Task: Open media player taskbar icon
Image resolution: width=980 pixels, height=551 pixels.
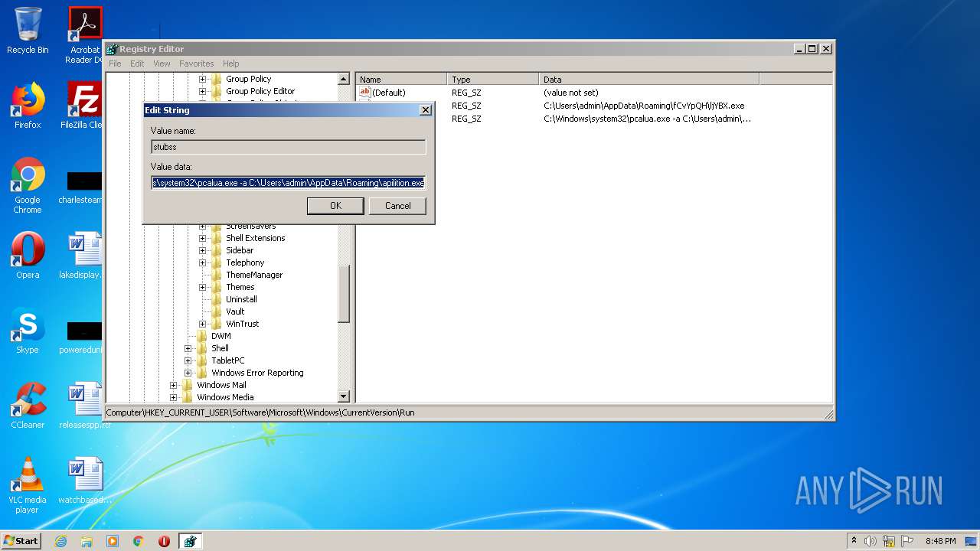Action: [113, 541]
